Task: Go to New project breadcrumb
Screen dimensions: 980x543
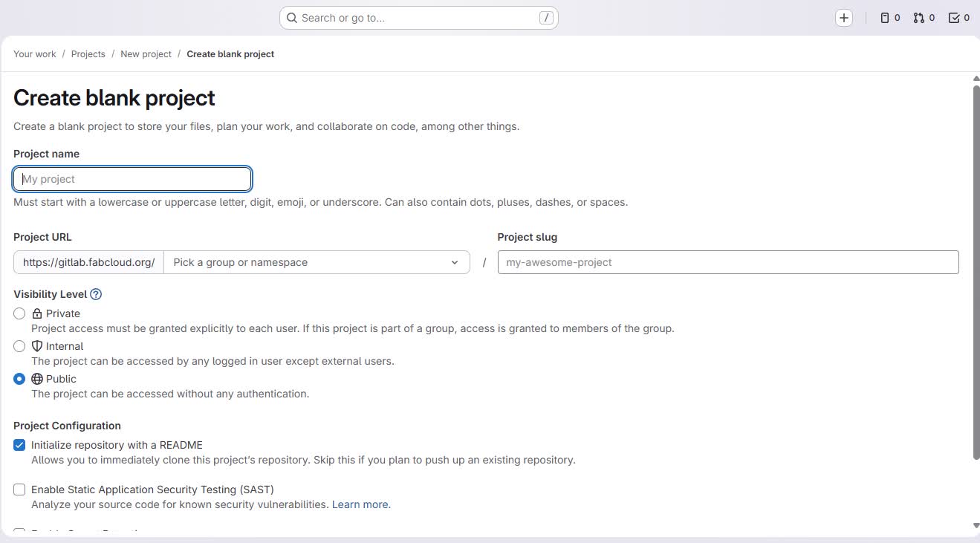Action: pos(146,54)
